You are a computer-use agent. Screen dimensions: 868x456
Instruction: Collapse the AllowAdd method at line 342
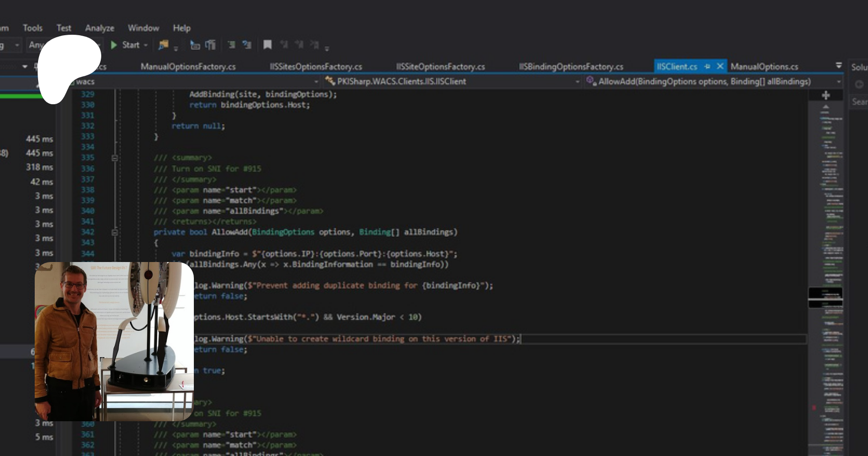tap(114, 232)
